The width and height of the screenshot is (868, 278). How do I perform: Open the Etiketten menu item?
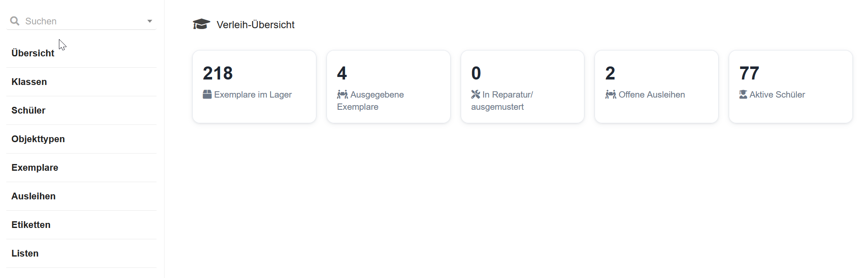[x=31, y=225]
